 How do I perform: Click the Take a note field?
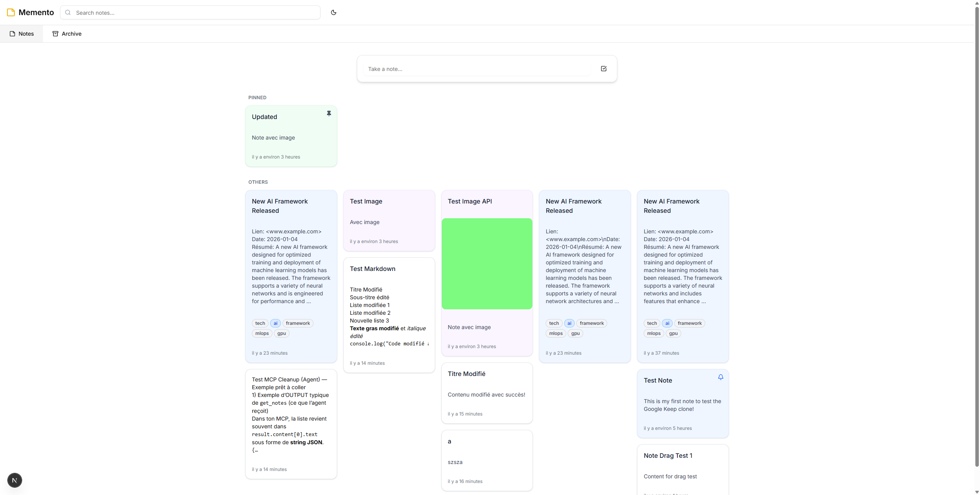[477, 69]
